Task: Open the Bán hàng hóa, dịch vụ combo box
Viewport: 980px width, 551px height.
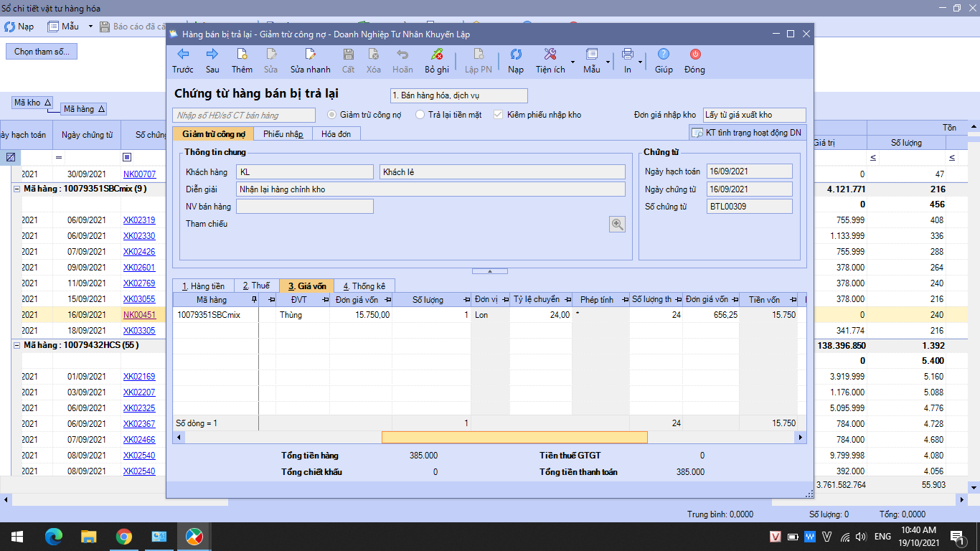Action: pos(458,95)
